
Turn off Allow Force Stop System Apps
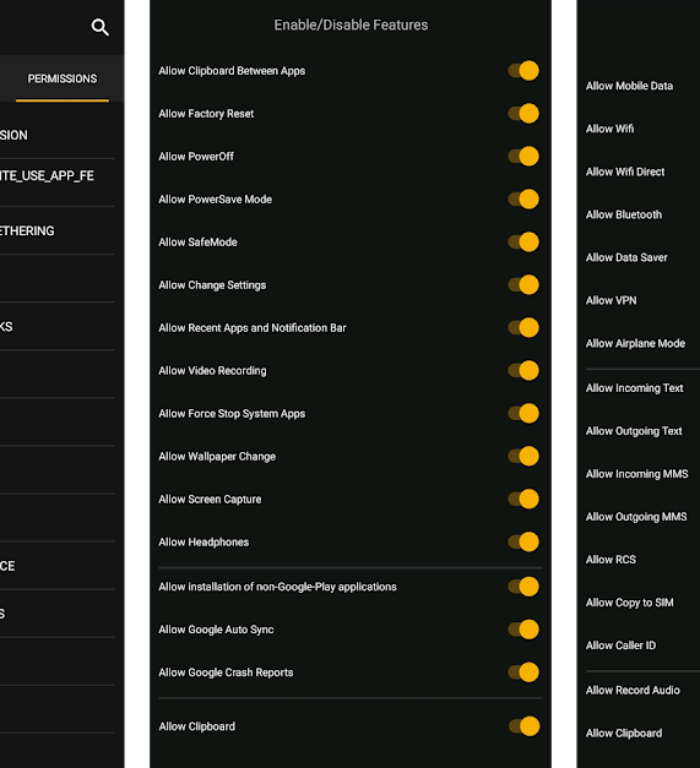[523, 414]
